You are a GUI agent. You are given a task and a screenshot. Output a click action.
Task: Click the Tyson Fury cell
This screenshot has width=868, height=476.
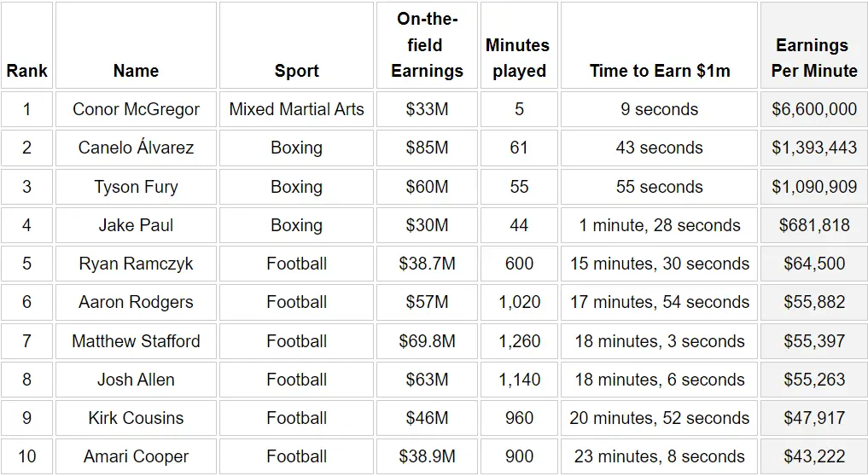tap(136, 187)
